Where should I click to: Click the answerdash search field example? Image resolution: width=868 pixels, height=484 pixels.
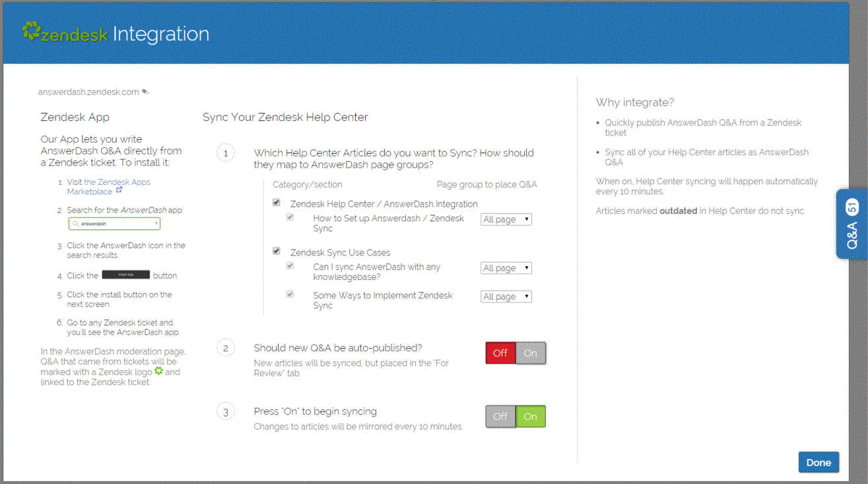(x=114, y=224)
